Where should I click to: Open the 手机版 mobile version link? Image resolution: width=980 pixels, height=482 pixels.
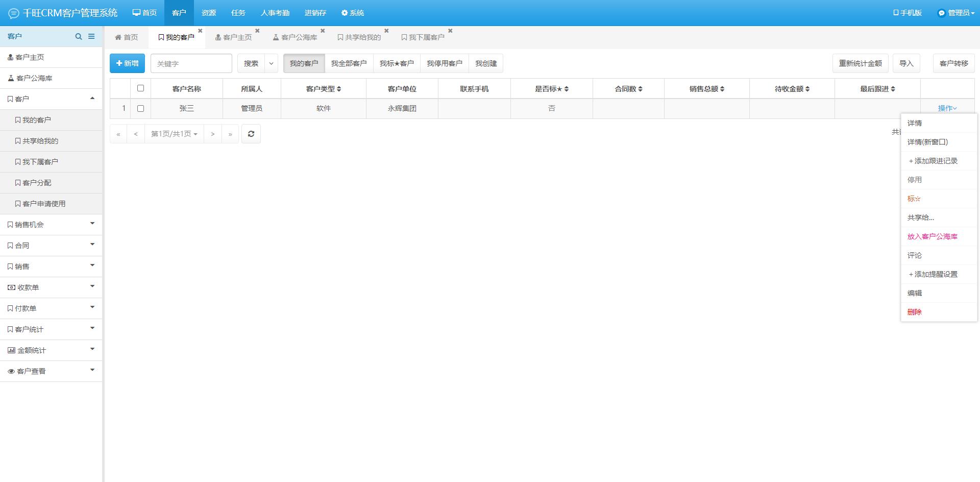point(908,13)
